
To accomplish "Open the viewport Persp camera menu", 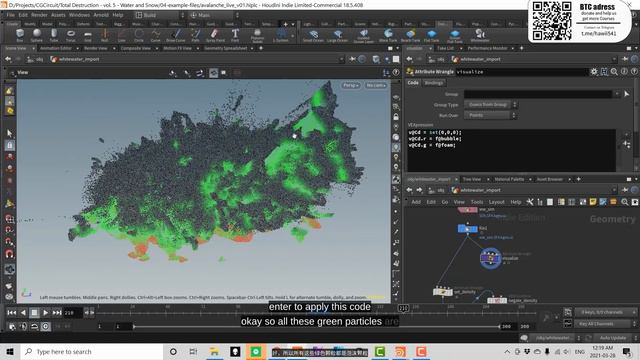I will [x=351, y=85].
